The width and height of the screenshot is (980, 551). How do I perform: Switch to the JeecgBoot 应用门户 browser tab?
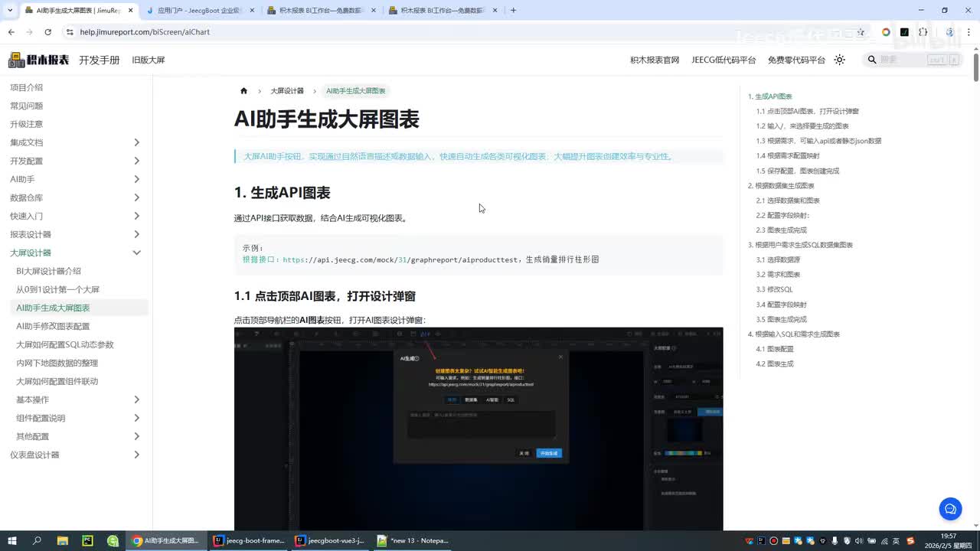(199, 11)
